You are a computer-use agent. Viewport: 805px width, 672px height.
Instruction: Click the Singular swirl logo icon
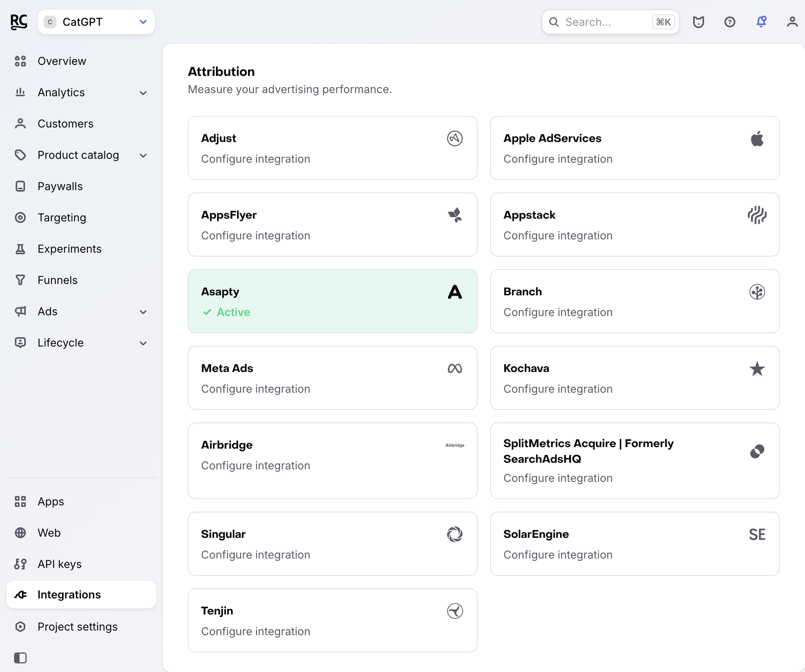[x=455, y=534]
